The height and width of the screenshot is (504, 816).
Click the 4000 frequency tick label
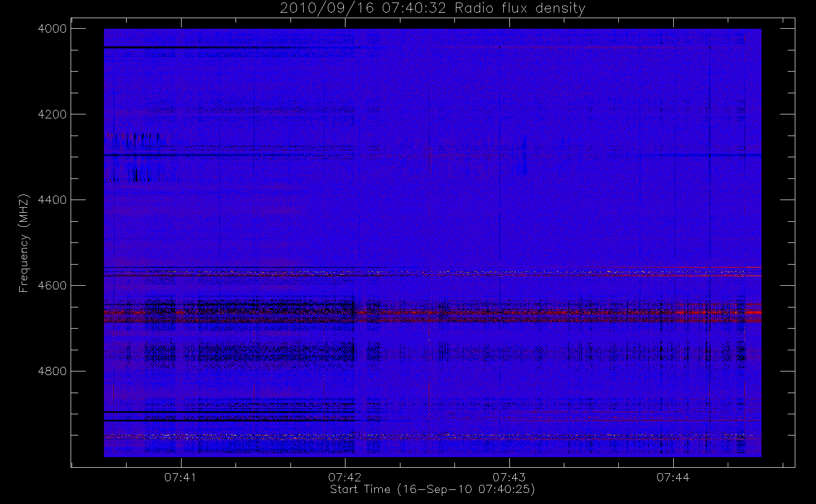(x=52, y=29)
